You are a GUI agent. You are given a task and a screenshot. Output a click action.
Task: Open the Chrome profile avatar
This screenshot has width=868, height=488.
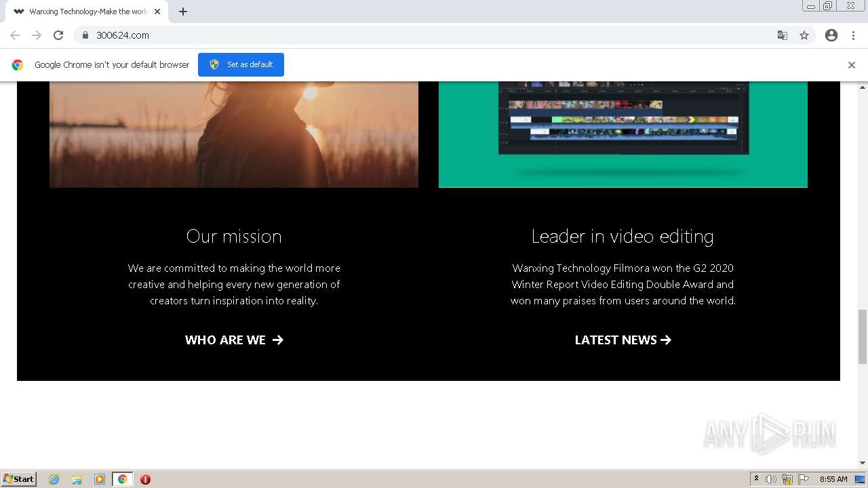point(831,35)
